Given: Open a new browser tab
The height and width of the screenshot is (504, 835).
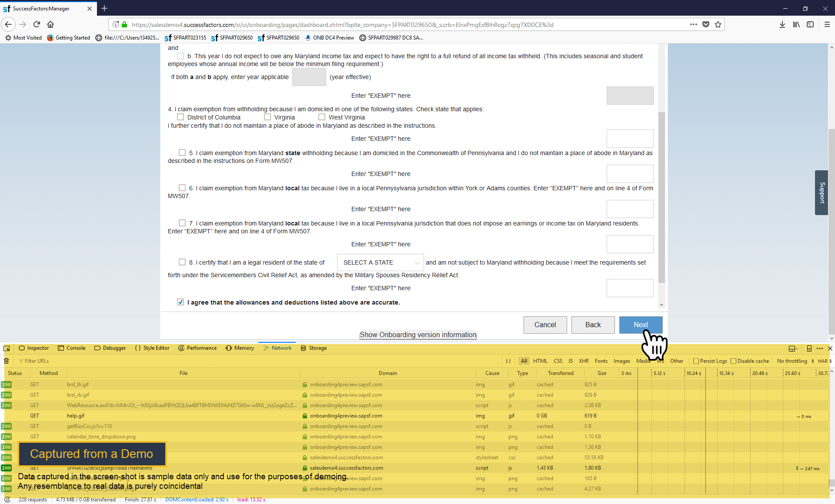Looking at the screenshot, I should tap(104, 8).
